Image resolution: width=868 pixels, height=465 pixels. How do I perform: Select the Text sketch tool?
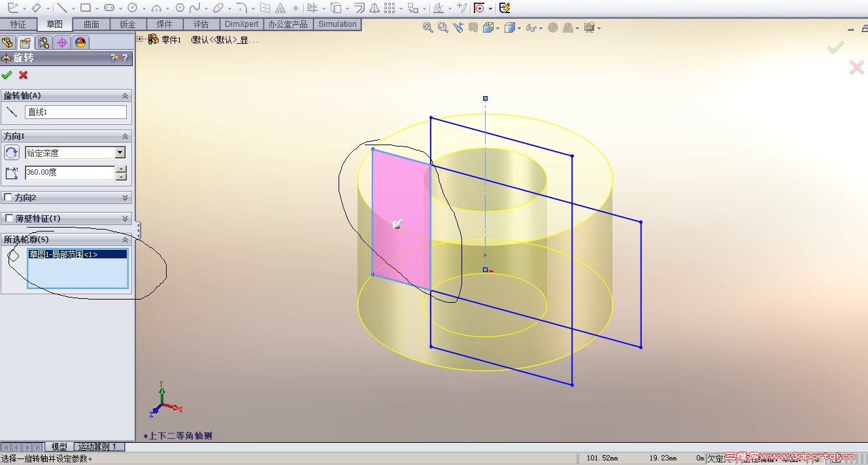click(x=280, y=8)
